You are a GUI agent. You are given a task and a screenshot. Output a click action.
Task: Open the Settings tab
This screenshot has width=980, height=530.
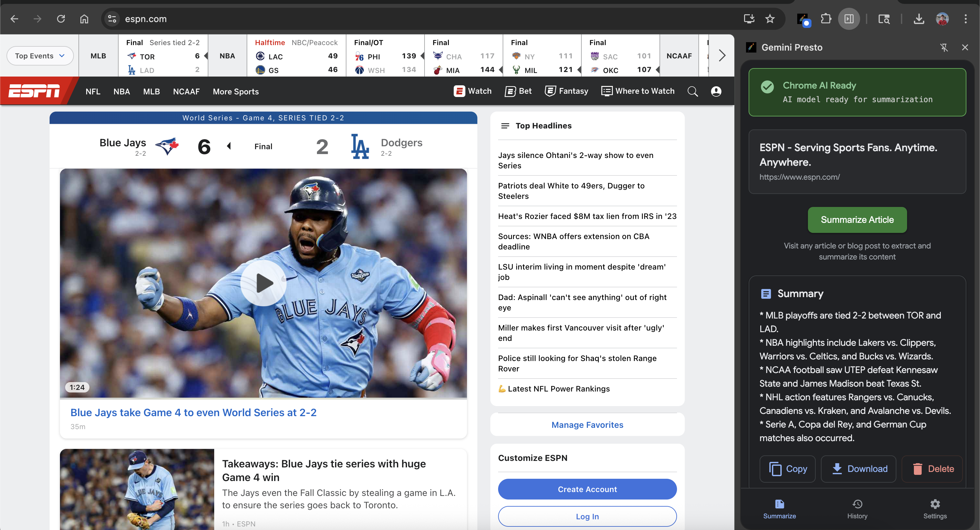[935, 509]
